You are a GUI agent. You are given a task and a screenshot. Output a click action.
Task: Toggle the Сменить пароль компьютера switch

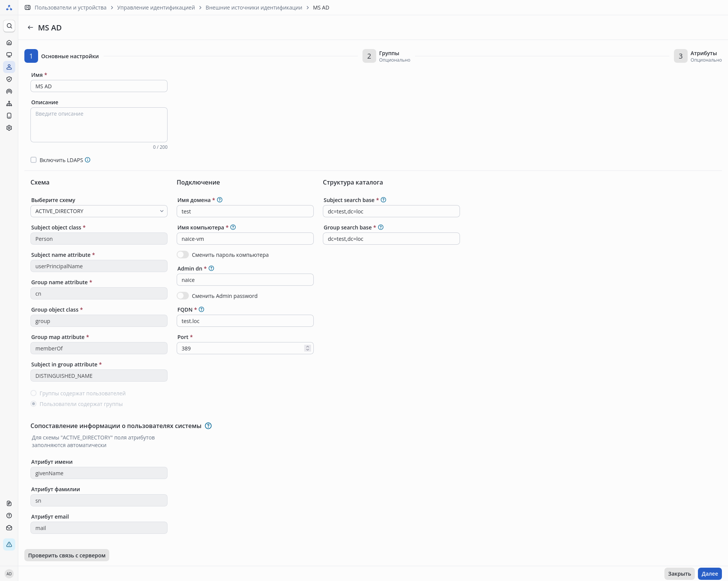click(x=183, y=255)
